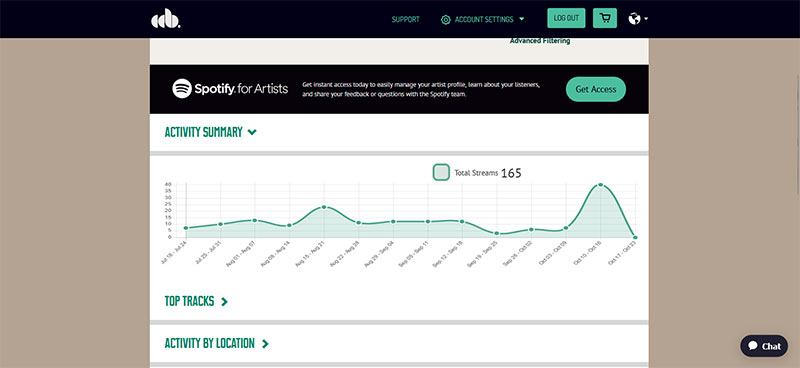Select the Oct 17 - Oct 23 data point
Image resolution: width=800 pixels, height=368 pixels.
pos(635,237)
